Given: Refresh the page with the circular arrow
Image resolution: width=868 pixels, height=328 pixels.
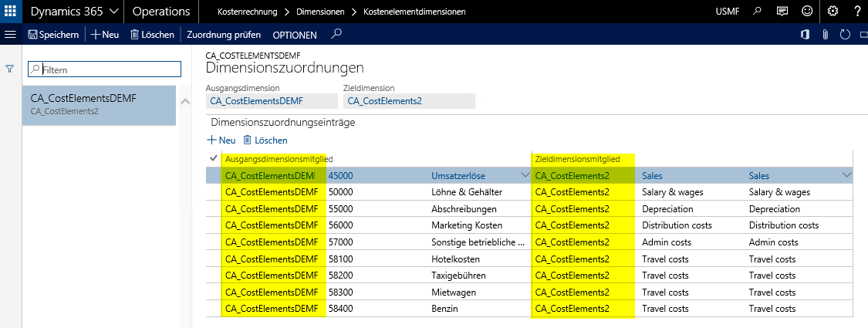Looking at the screenshot, I should click(845, 35).
